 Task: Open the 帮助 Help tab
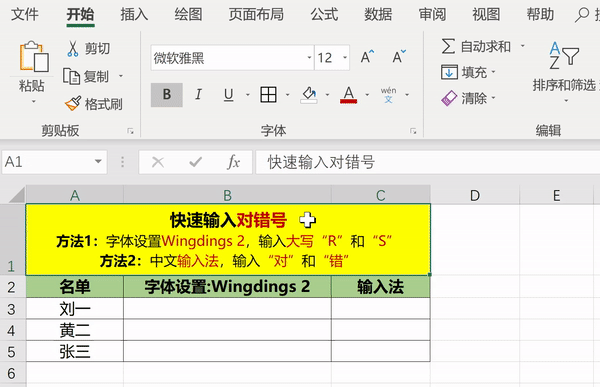(540, 15)
